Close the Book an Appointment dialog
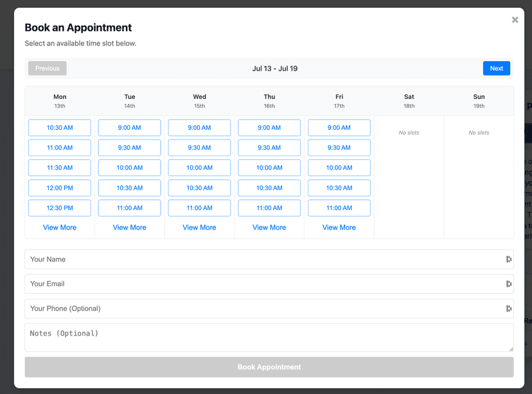 [x=515, y=20]
